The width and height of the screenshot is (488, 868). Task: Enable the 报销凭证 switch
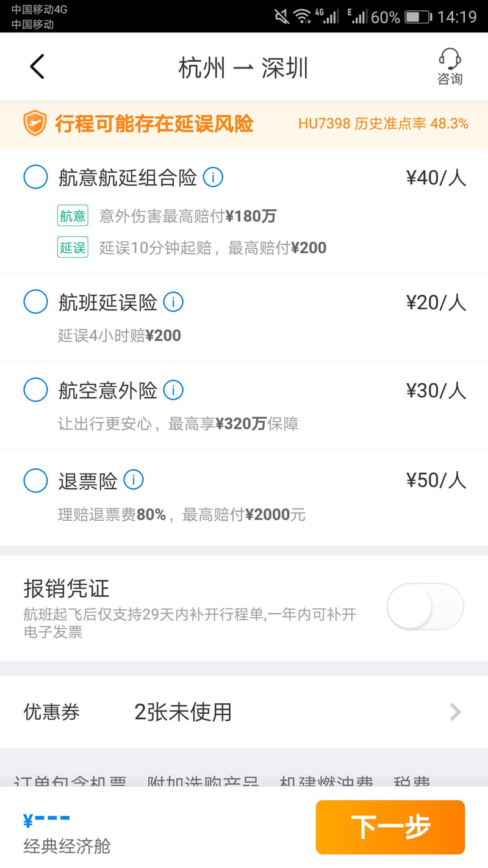pyautogui.click(x=425, y=606)
